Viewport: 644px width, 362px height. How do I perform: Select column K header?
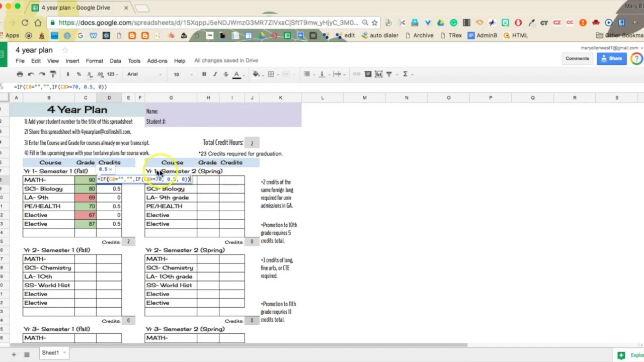[280, 98]
